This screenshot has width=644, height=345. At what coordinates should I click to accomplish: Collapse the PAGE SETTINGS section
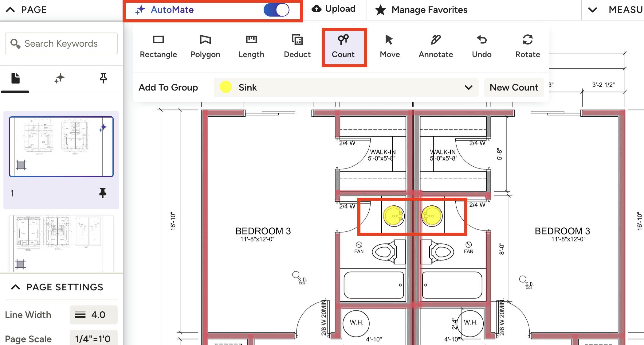click(16, 287)
